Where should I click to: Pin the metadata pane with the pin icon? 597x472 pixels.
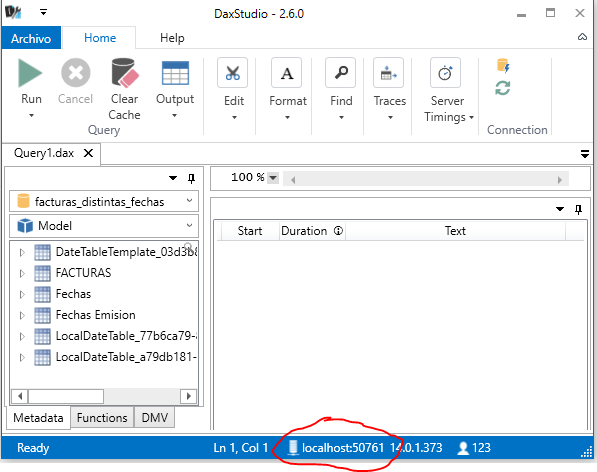point(192,178)
